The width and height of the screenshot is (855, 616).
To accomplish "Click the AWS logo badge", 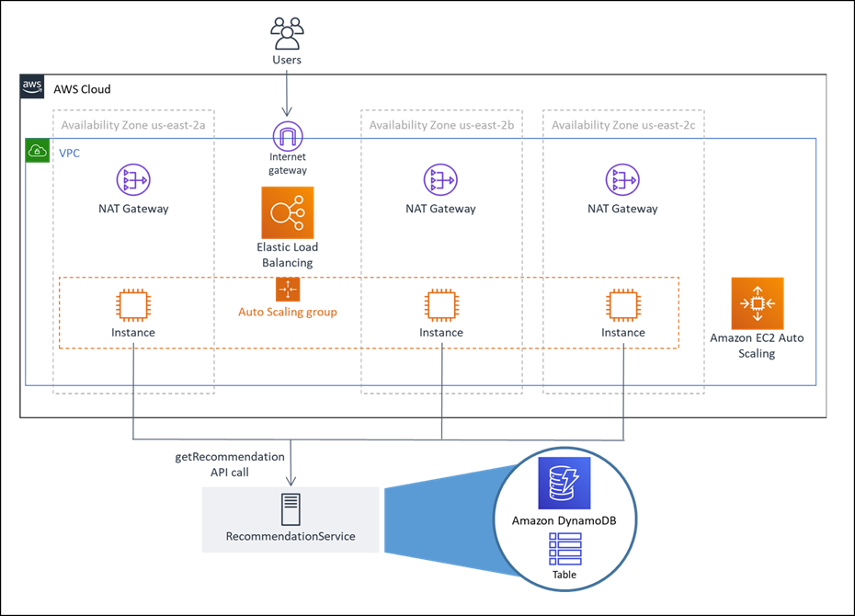I will pos(32,86).
